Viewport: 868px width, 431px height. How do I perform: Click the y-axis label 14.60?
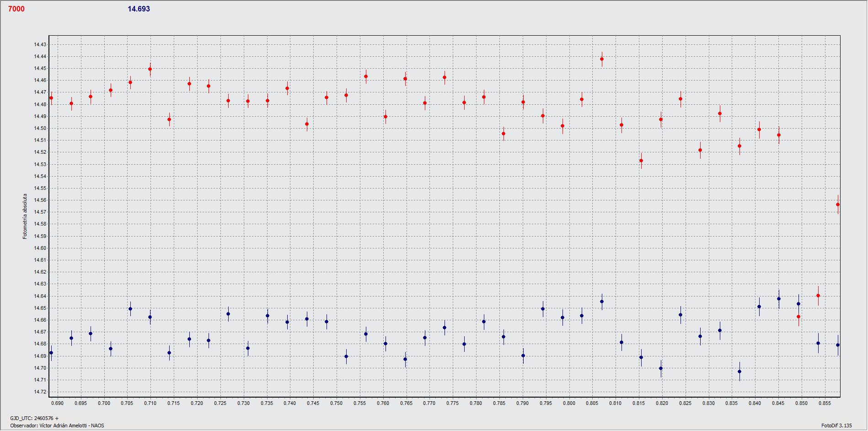coord(40,248)
